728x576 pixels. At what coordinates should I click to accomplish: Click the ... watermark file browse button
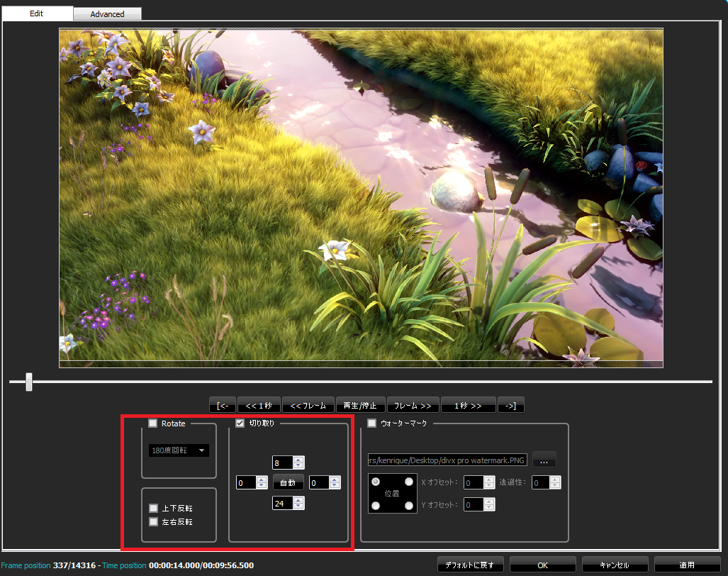tap(543, 459)
